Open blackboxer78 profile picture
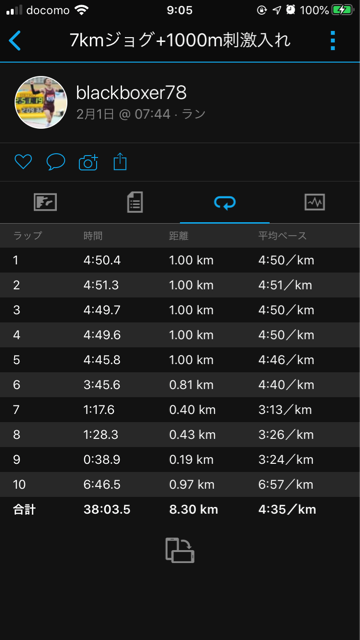 [x=41, y=102]
